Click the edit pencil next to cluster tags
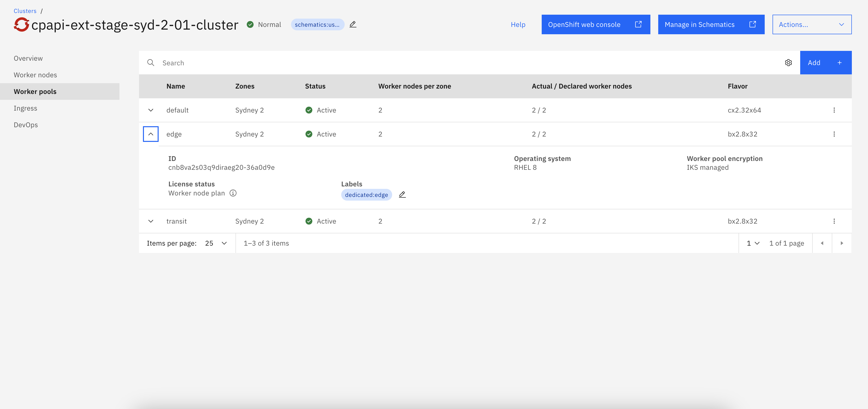Screen dimensions: 868x409 point(353,24)
